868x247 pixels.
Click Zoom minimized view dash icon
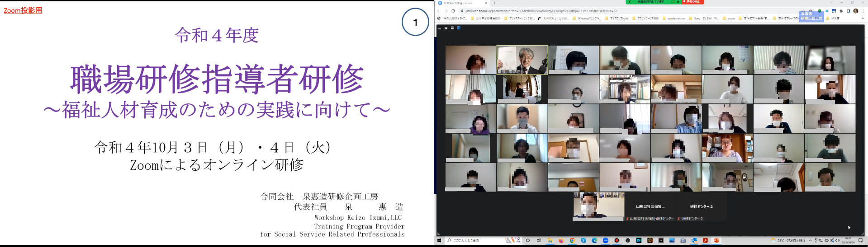tap(440, 28)
